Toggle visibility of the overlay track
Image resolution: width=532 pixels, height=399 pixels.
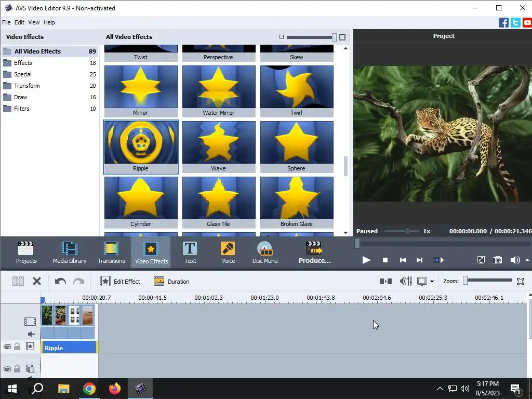coord(7,369)
